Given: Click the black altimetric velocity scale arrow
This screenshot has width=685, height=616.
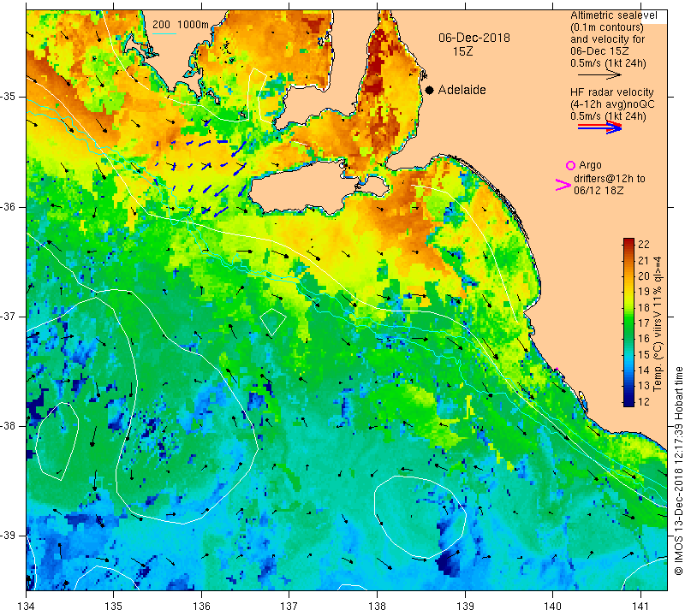Looking at the screenshot, I should point(599,75).
